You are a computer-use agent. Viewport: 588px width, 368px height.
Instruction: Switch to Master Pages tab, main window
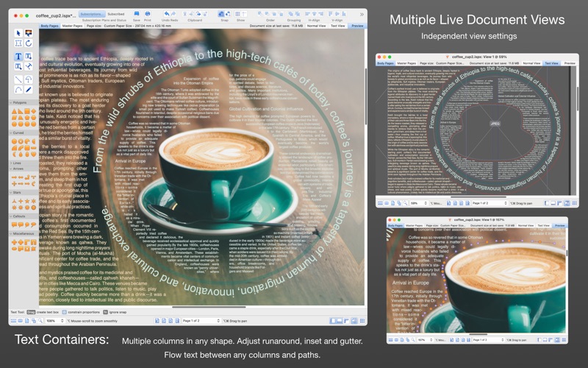pyautogui.click(x=72, y=26)
